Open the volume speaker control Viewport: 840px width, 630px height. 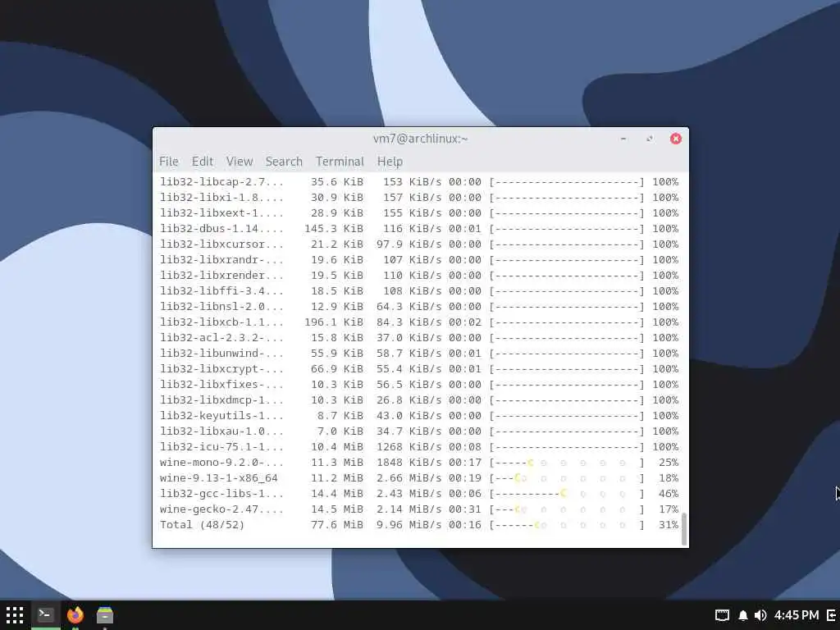760,615
